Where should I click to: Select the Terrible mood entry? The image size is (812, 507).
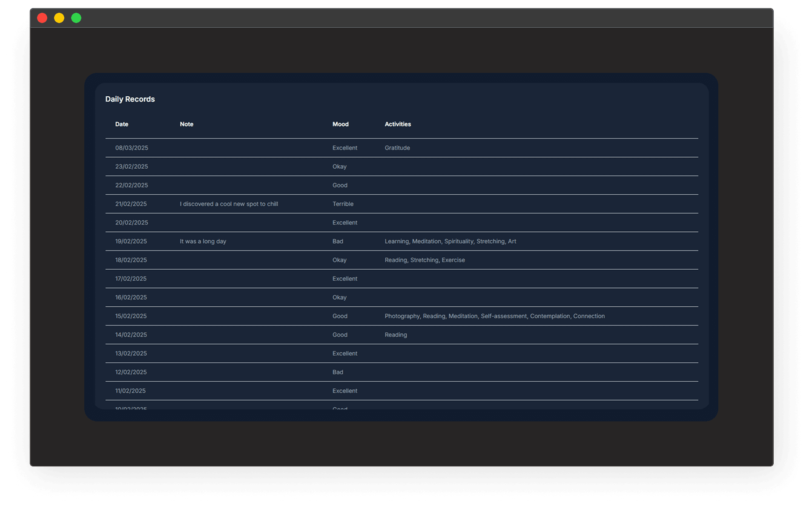pyautogui.click(x=343, y=204)
